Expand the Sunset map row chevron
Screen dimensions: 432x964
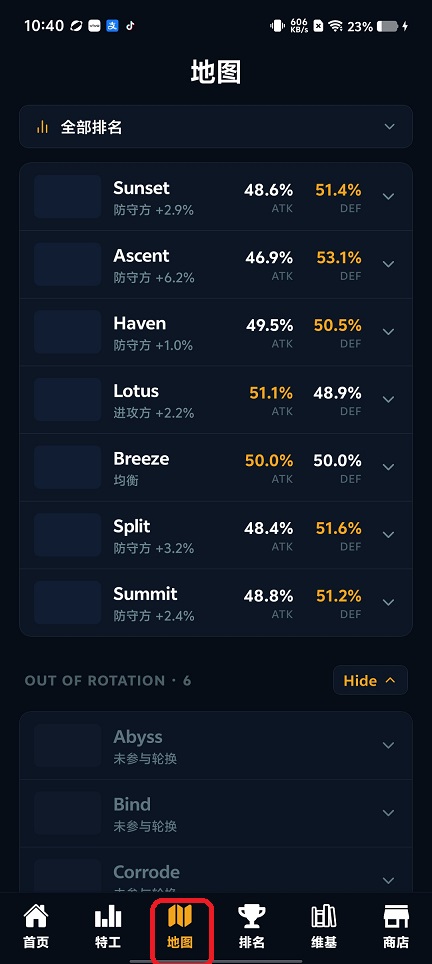point(388,197)
